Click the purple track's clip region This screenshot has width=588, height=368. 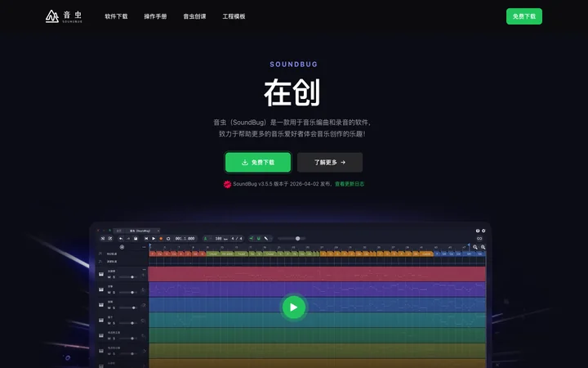pos(317,289)
